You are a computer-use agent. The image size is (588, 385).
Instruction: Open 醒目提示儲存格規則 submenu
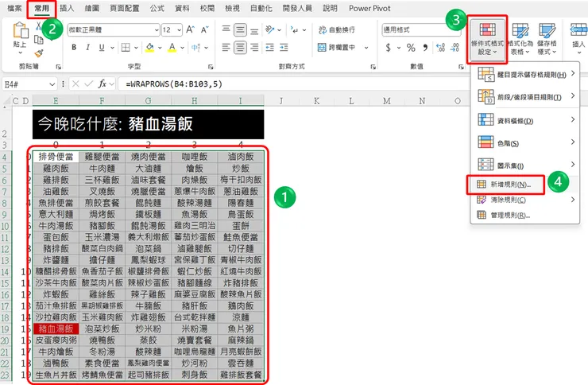[x=525, y=74]
